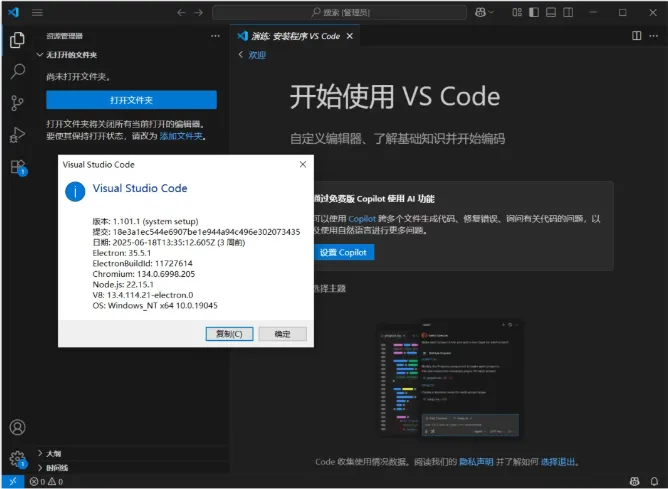668x489 pixels.
Task: Click the 确定 button in dialog
Action: [282, 334]
